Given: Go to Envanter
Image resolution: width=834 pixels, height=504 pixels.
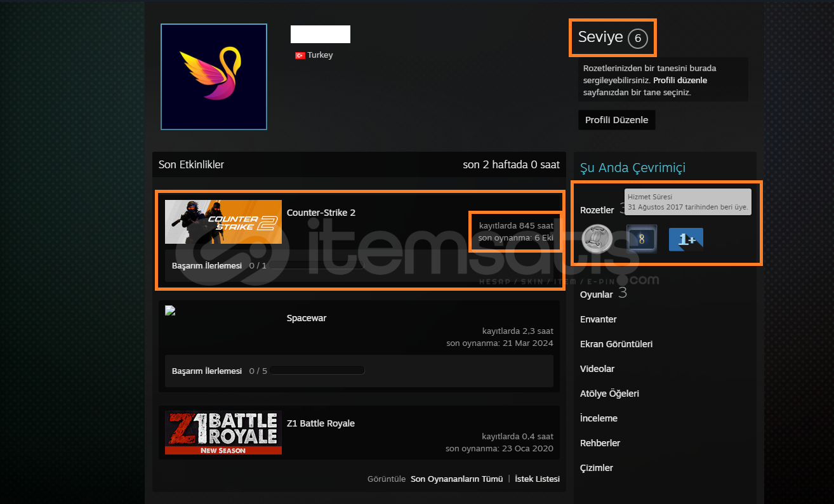Looking at the screenshot, I should (x=599, y=319).
